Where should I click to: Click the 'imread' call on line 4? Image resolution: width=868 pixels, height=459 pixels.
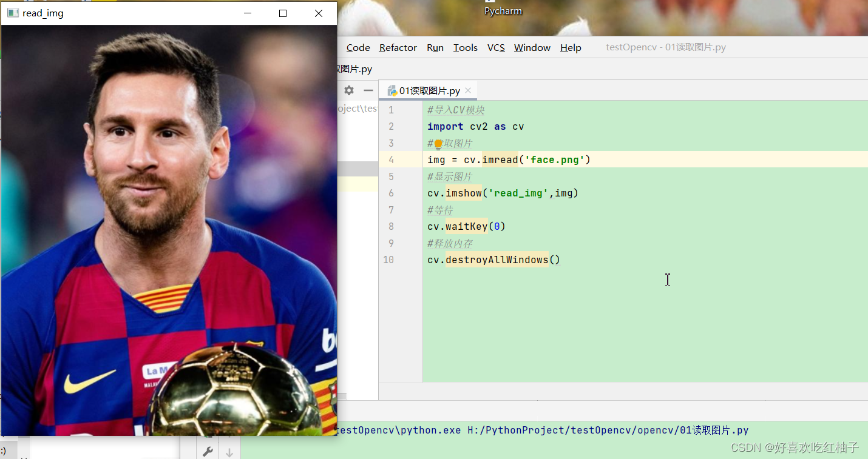pyautogui.click(x=500, y=160)
